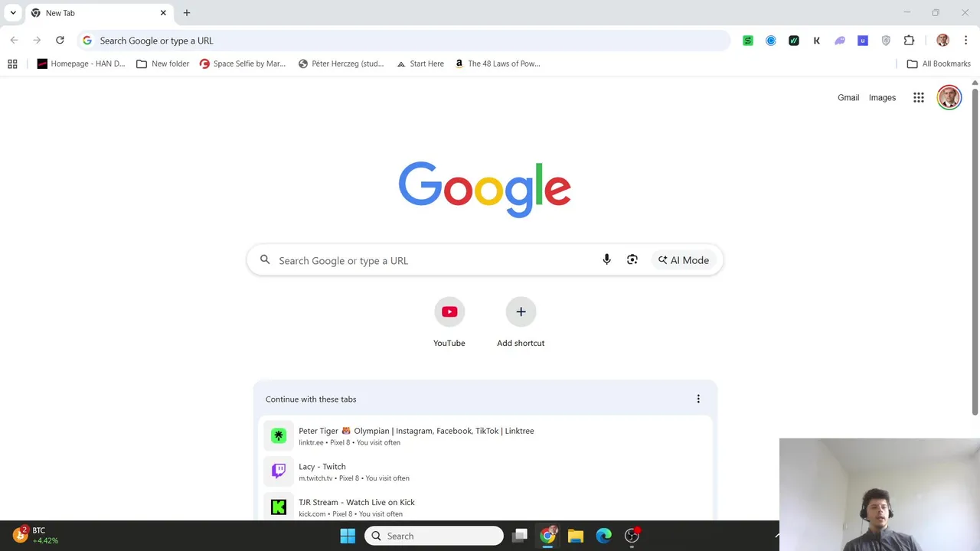The width and height of the screenshot is (980, 551).
Task: Open Continue with these tabs options menu
Action: click(x=698, y=399)
